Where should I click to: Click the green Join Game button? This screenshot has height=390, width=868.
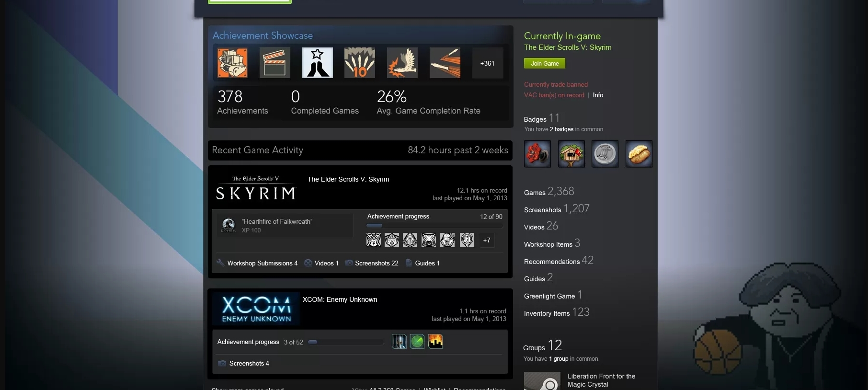coord(545,63)
